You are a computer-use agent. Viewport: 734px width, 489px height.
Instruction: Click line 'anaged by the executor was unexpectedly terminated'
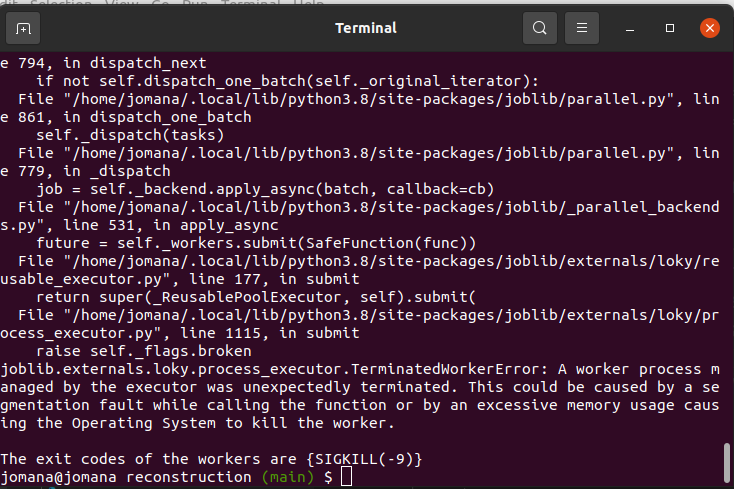360,387
